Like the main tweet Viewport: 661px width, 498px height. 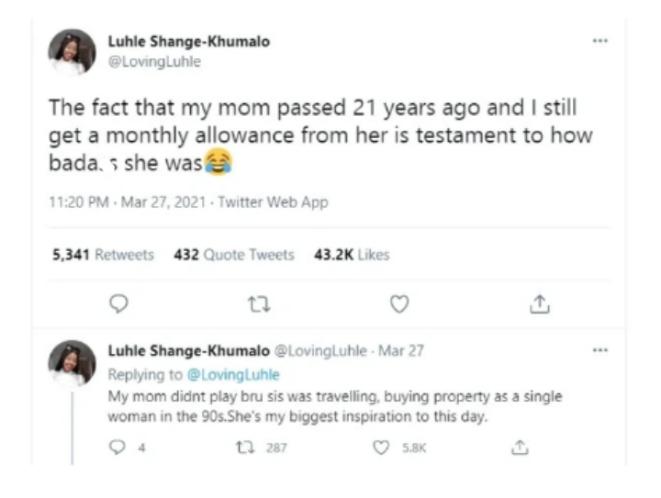[400, 303]
